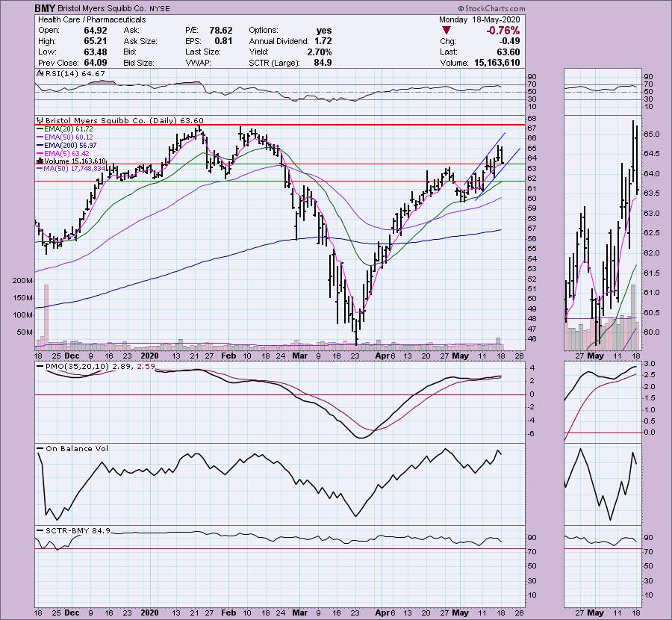Viewport: 672px width, 620px height.
Task: Click the Monday 18-May-2020 date label
Action: pos(479,19)
